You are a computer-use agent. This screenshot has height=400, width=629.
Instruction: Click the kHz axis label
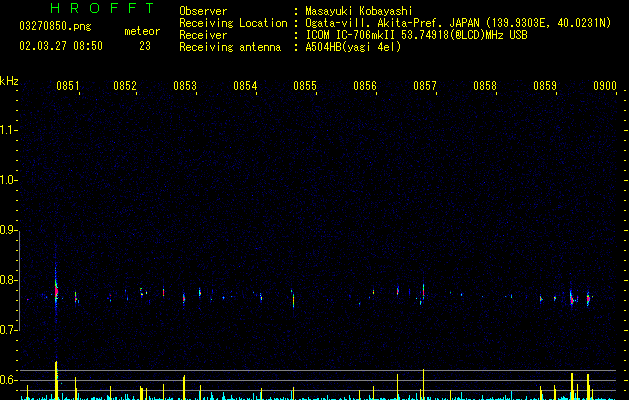point(9,81)
